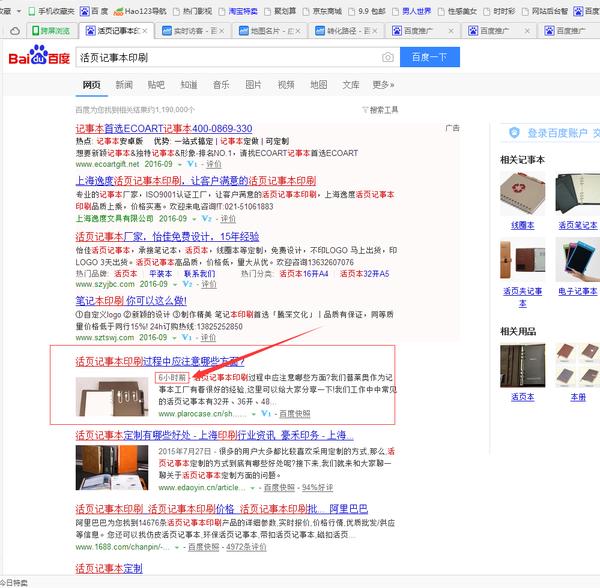Click the 百度一下 search button
This screenshot has height=588, width=600.
tap(430, 57)
